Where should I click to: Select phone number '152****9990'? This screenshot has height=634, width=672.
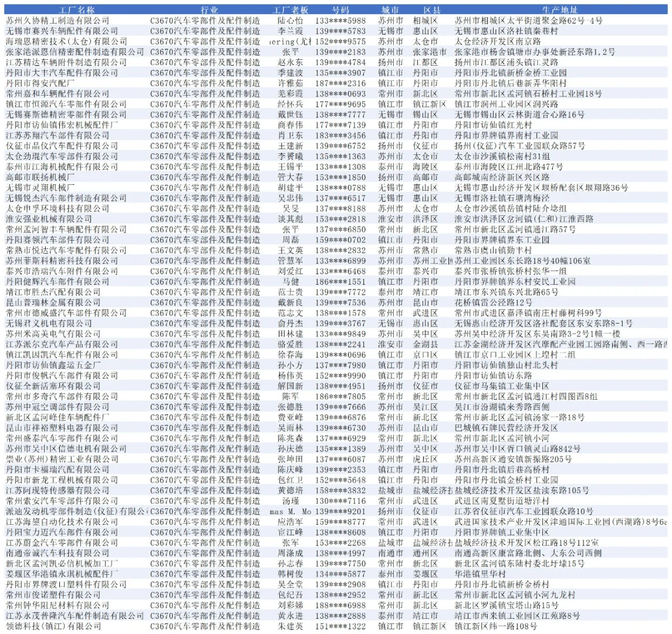coord(341,376)
